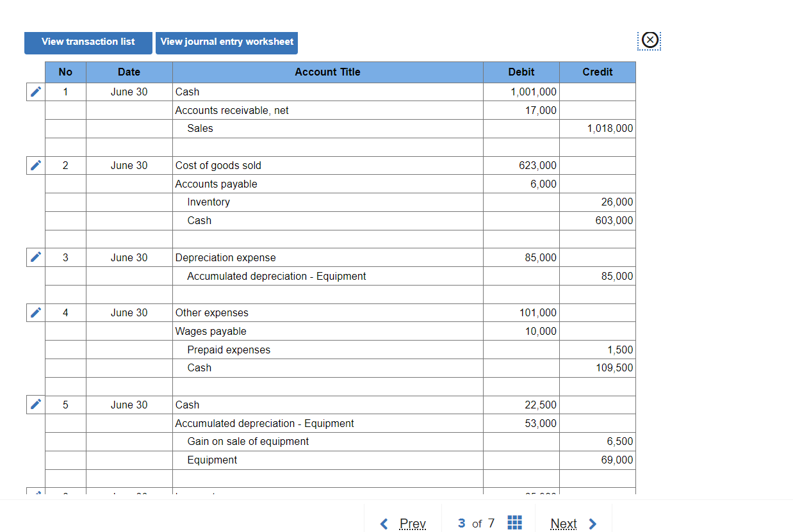Image resolution: width=793 pixels, height=532 pixels.
Task: Select the Credit column header
Action: coord(598,72)
